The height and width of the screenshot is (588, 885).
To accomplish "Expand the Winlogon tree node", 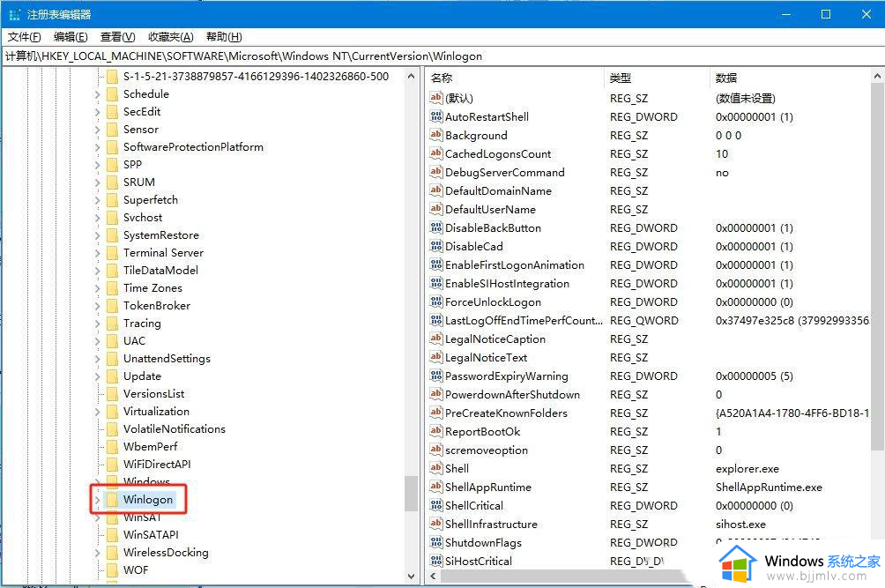I will pos(97,500).
